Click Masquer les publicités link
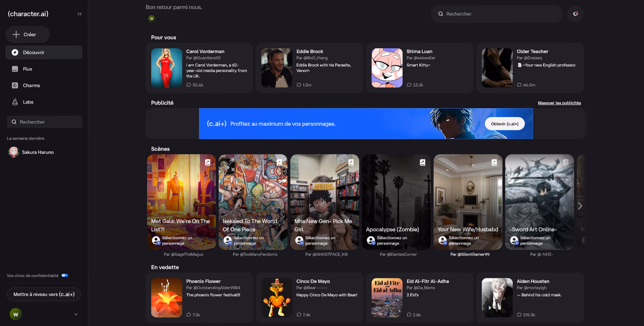 559,103
